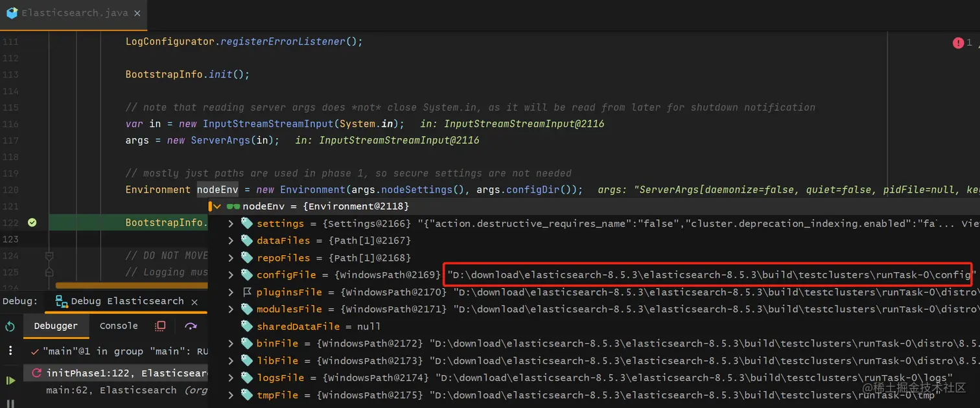The height and width of the screenshot is (408, 980).
Task: Expand the dataFiles field
Action: [231, 240]
